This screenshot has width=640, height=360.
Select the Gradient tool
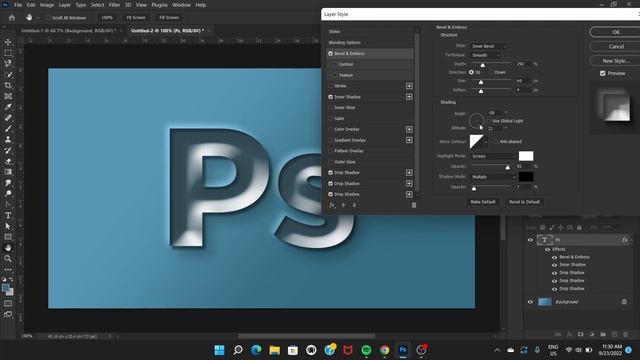(x=8, y=172)
